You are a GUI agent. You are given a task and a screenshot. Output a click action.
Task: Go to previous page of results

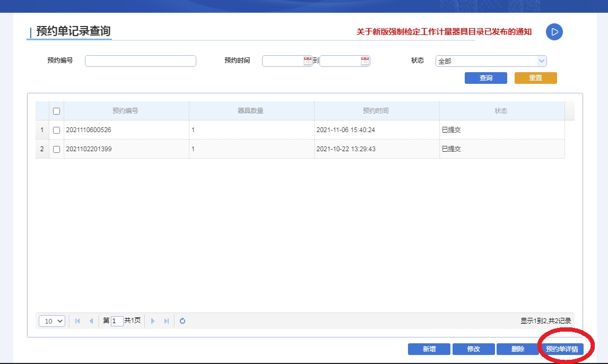91,321
